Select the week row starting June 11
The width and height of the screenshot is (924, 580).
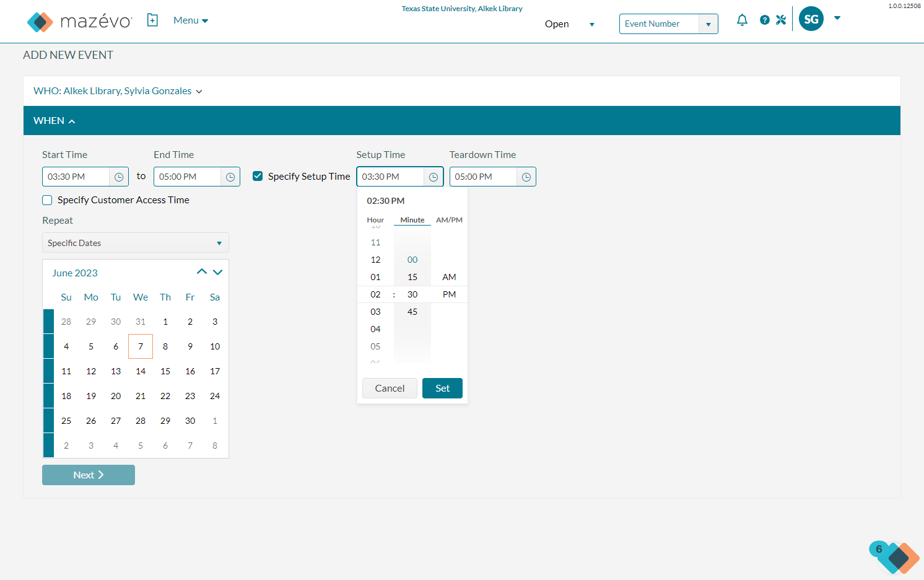(48, 371)
